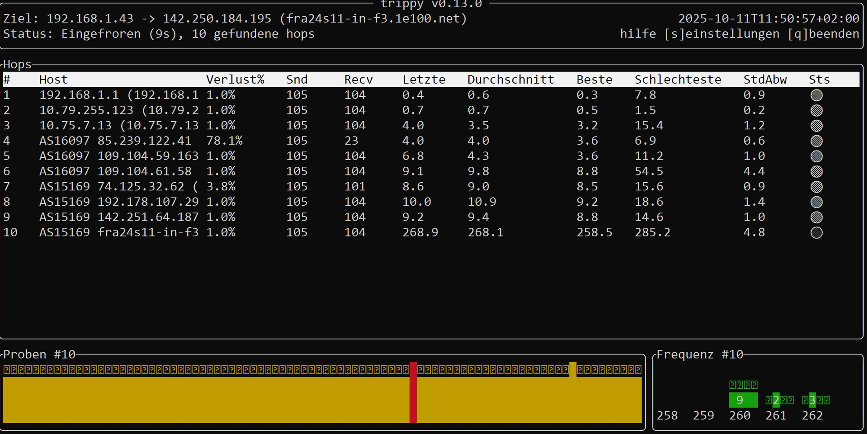This screenshot has width=868, height=434.
Task: Click the Snd column header
Action: point(297,80)
